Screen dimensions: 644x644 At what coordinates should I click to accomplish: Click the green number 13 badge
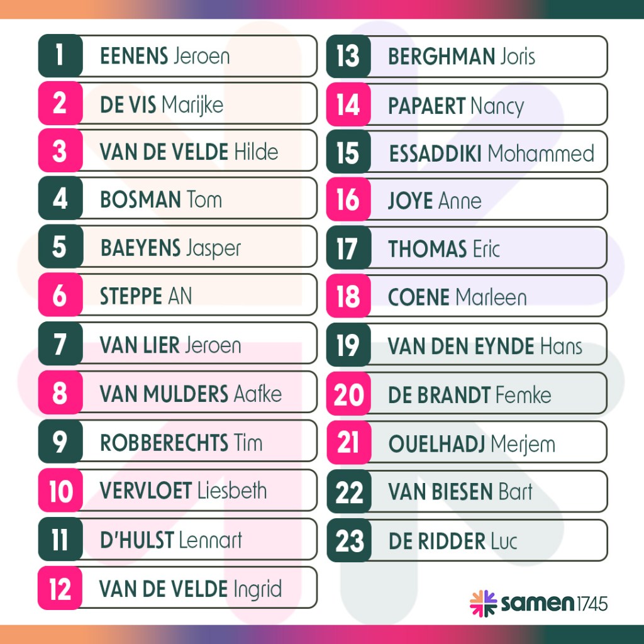[348, 57]
